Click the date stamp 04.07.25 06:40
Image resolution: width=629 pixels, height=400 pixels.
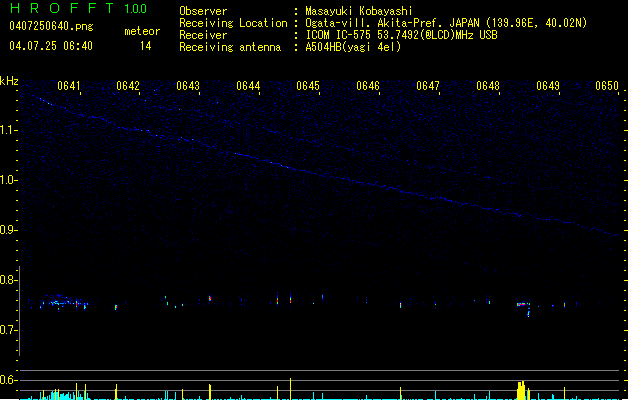pos(51,46)
